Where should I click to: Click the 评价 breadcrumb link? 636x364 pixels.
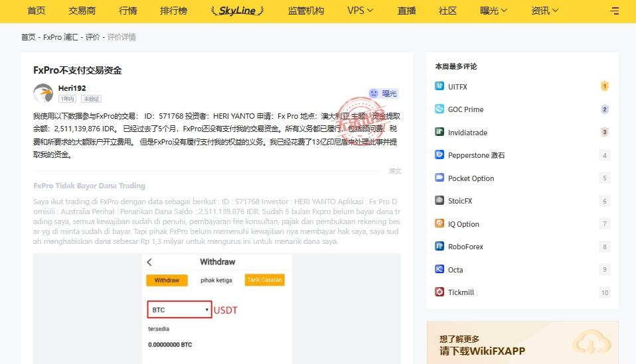tap(92, 37)
